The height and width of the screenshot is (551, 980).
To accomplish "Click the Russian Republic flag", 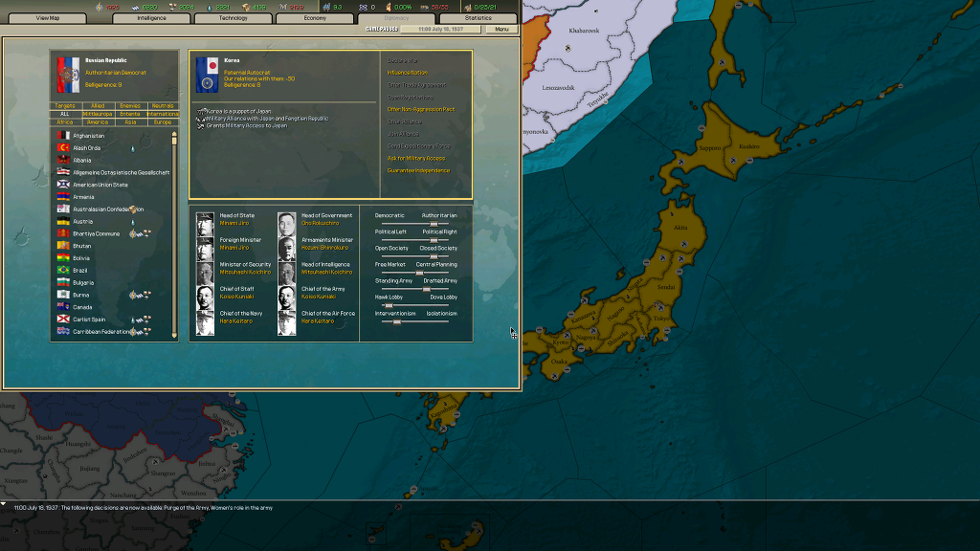I will click(x=67, y=76).
